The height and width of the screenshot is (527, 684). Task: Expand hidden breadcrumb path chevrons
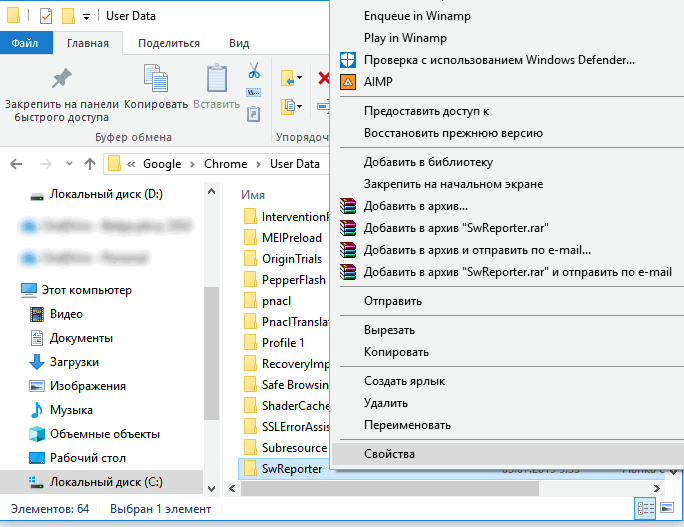click(x=131, y=164)
